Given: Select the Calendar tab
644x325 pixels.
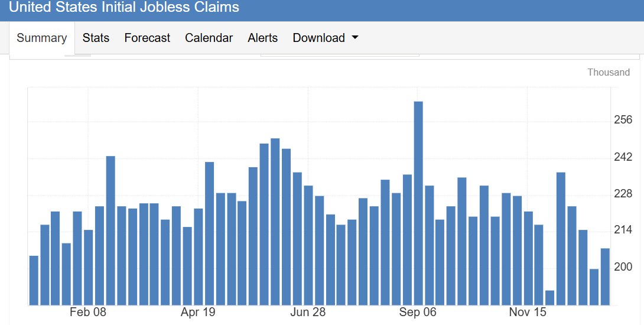Looking at the screenshot, I should tap(209, 38).
